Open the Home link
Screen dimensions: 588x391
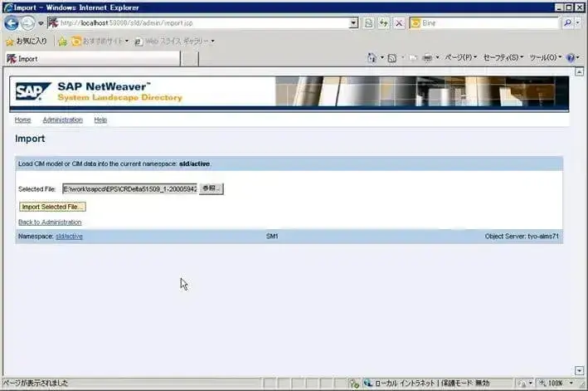[x=23, y=120]
